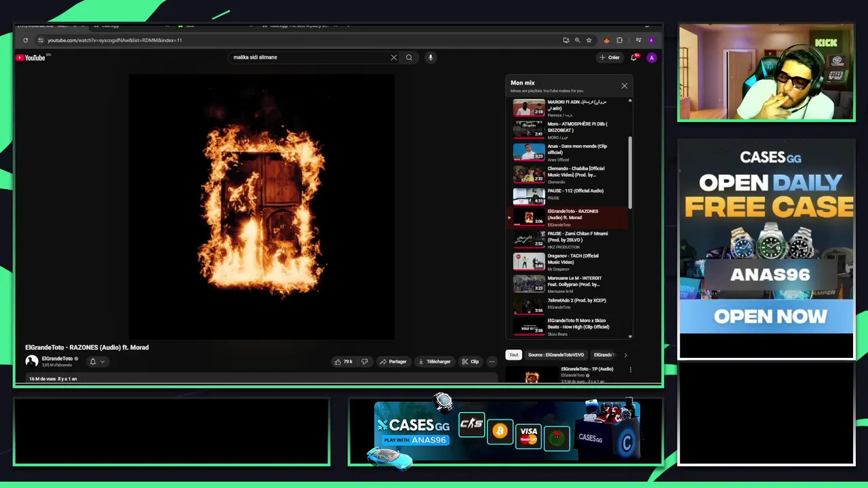Click the orange extension icon in toolbar
Viewport: 868px width, 488px height.
coord(606,40)
